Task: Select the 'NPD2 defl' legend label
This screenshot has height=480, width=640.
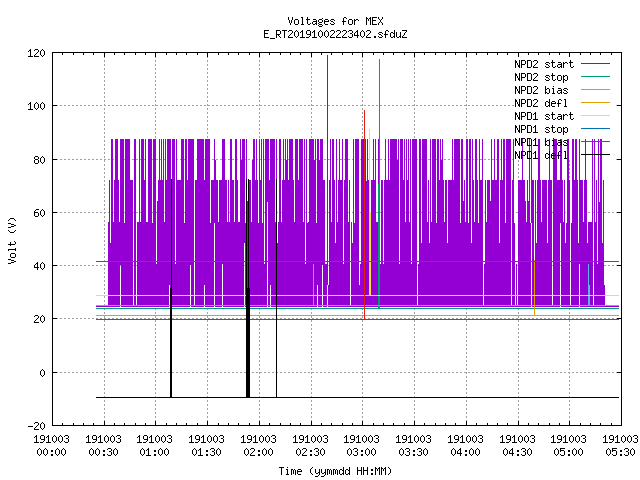Action: [541, 103]
